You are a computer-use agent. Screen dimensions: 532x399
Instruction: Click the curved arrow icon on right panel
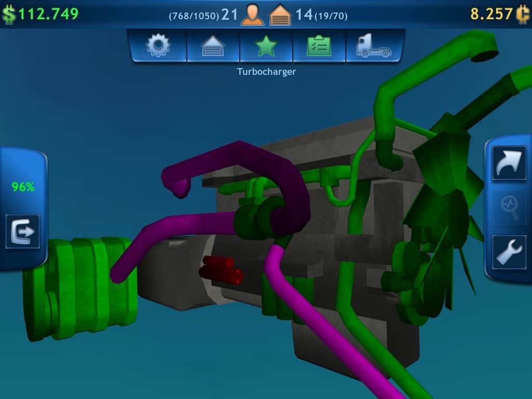pos(509,163)
